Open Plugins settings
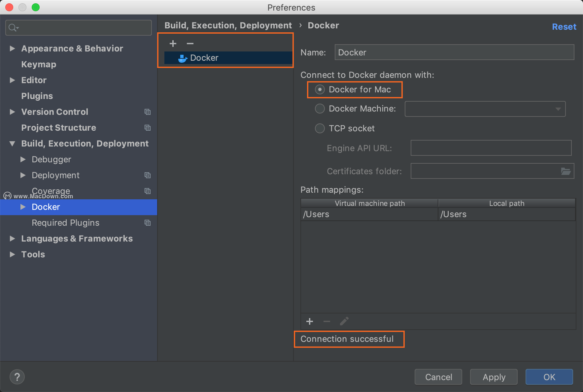This screenshot has height=392, width=583. coord(37,96)
